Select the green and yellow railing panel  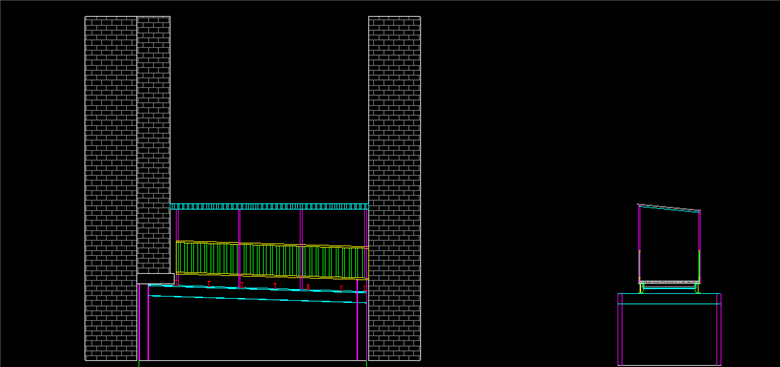click(x=272, y=260)
